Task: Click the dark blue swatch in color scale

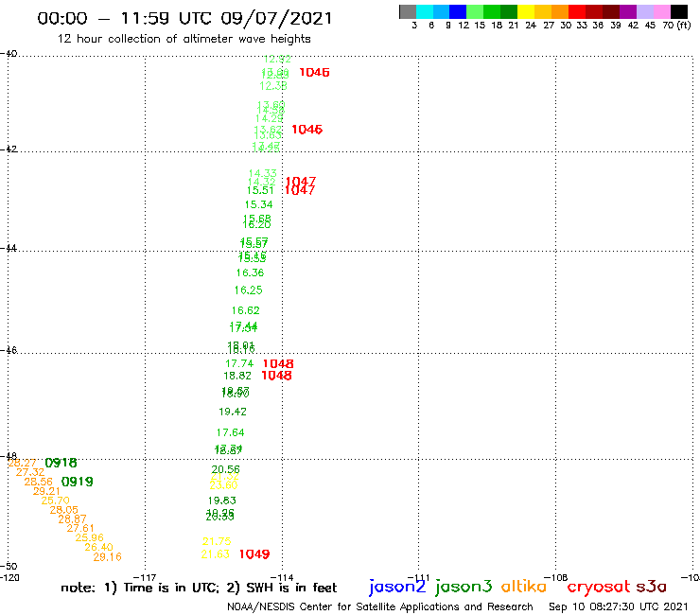Action: 458,11
